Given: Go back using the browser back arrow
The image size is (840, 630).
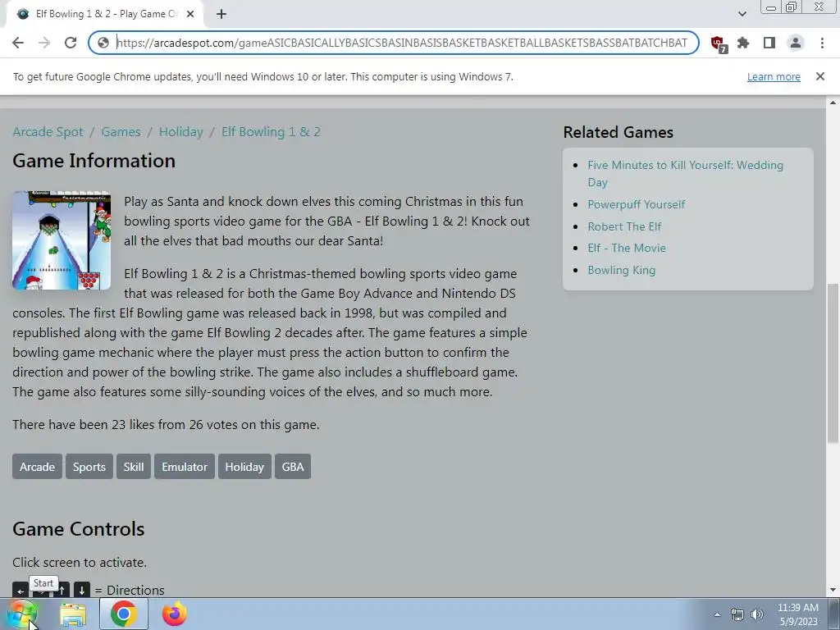Looking at the screenshot, I should coord(18,43).
